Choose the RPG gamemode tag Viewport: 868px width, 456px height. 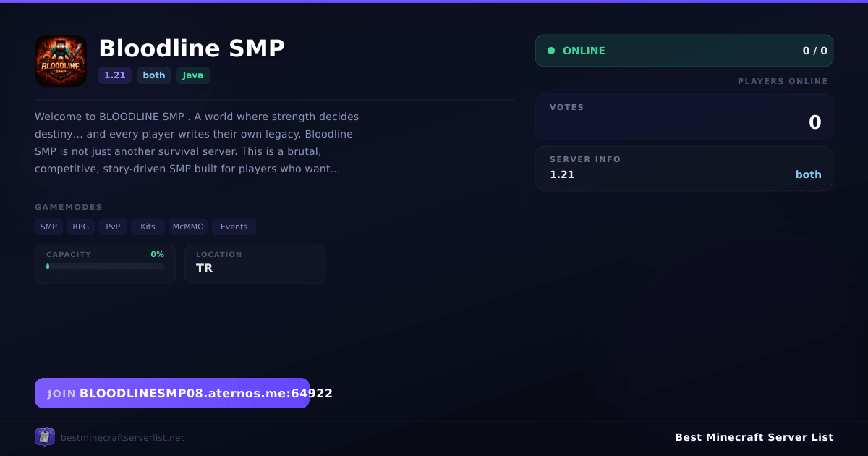coord(81,227)
